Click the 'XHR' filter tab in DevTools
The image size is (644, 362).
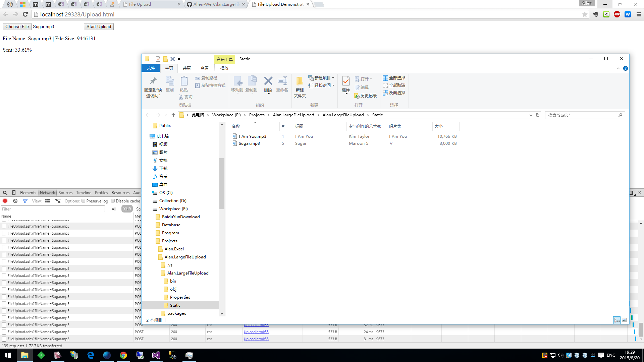(127, 208)
